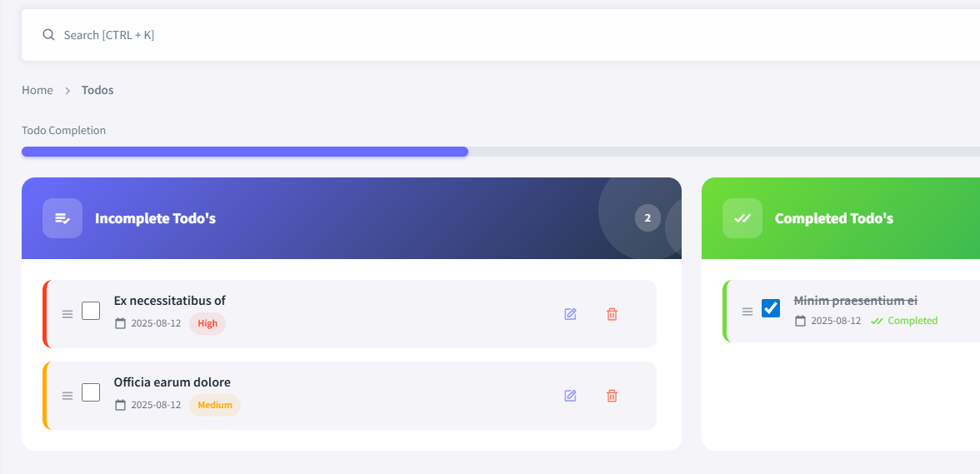Viewport: 980px width, 474px height.
Task: Delete the 'Officia earum dolore' todo
Action: (612, 396)
